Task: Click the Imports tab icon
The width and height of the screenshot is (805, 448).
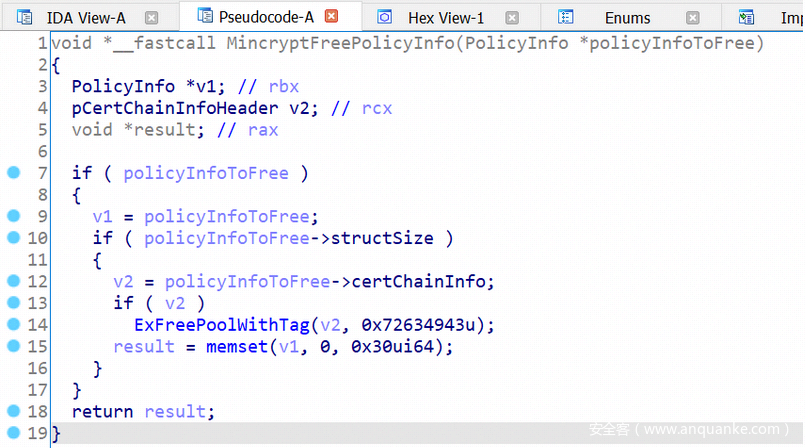Action: coord(746,18)
